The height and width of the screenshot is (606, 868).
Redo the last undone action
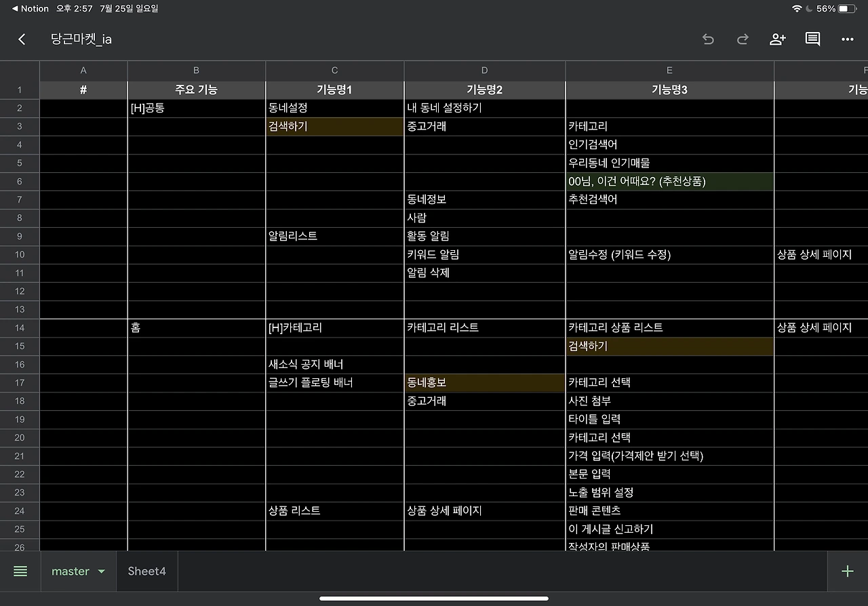[x=743, y=39]
